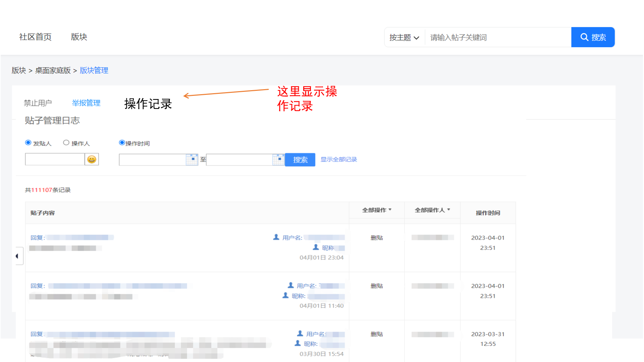This screenshot has width=644, height=362.
Task: Click the magnifier search button in header
Action: coord(593,37)
